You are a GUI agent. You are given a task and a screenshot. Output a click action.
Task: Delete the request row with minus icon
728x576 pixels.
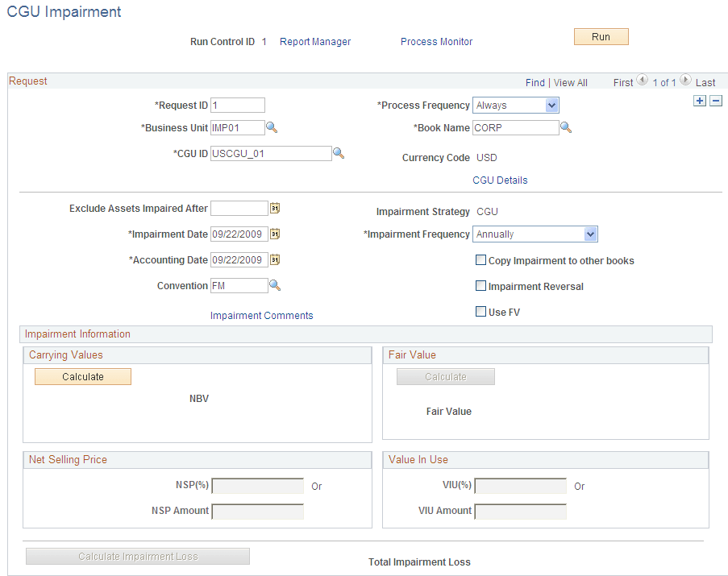click(x=714, y=100)
